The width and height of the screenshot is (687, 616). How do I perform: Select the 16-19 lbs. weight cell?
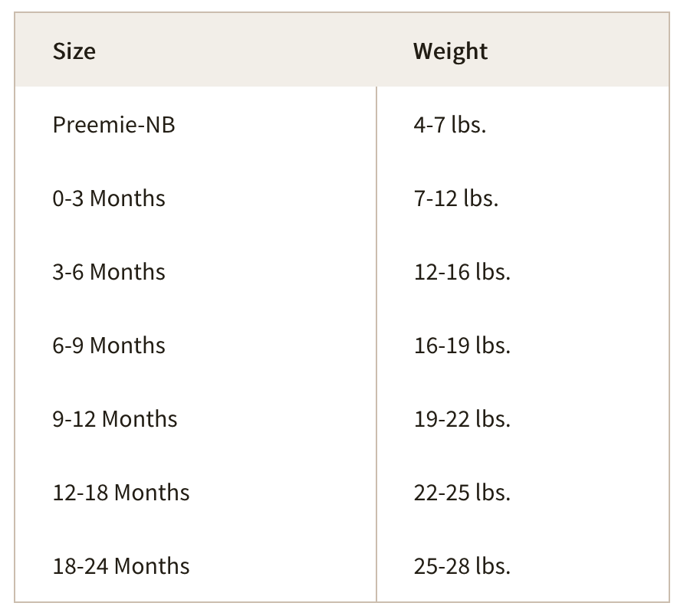pos(462,346)
